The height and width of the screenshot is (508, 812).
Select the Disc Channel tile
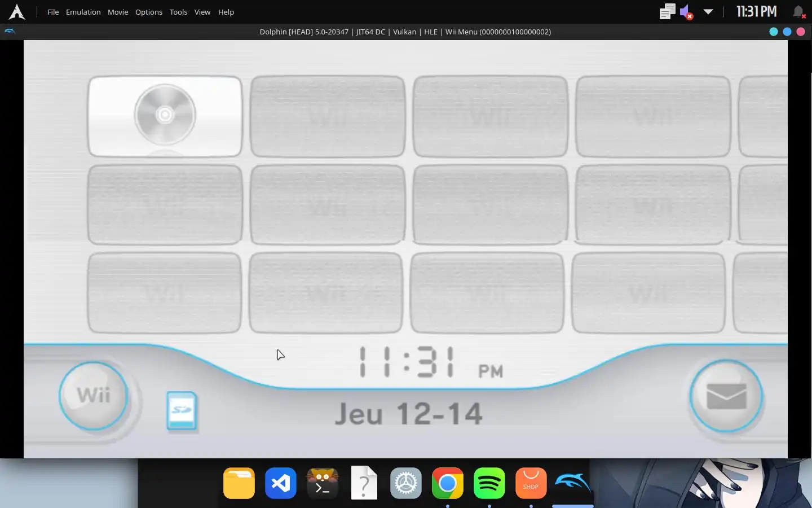(x=165, y=116)
